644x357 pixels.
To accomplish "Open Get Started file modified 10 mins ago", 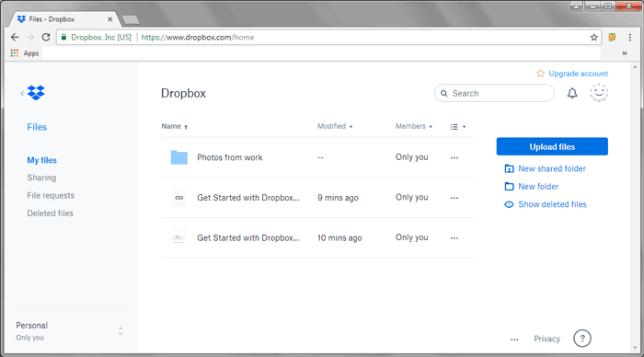I will 248,238.
